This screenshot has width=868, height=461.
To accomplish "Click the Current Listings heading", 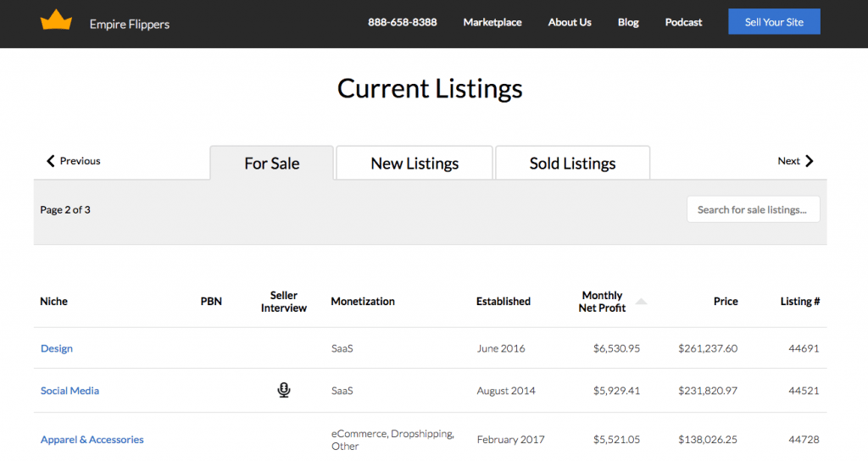I will coord(430,88).
